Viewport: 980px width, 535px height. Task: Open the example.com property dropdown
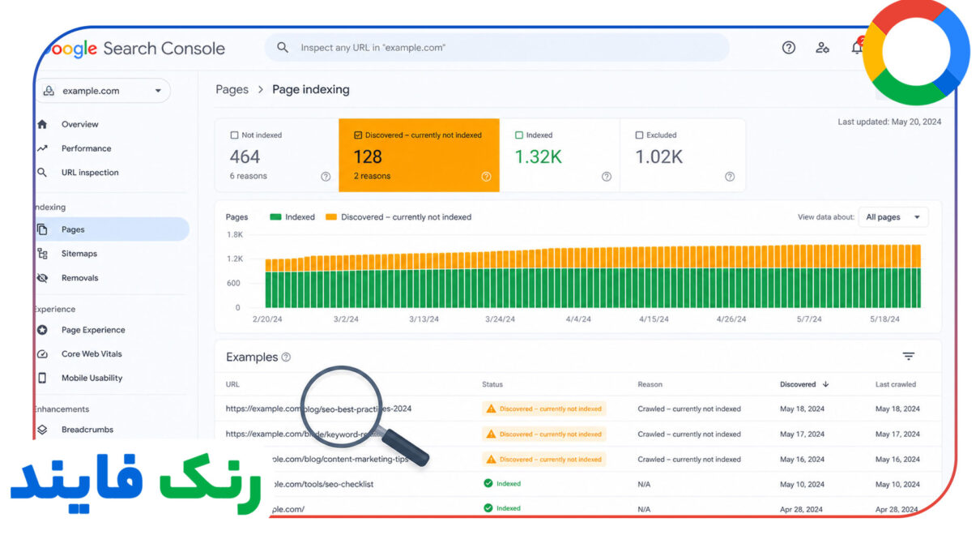point(104,91)
